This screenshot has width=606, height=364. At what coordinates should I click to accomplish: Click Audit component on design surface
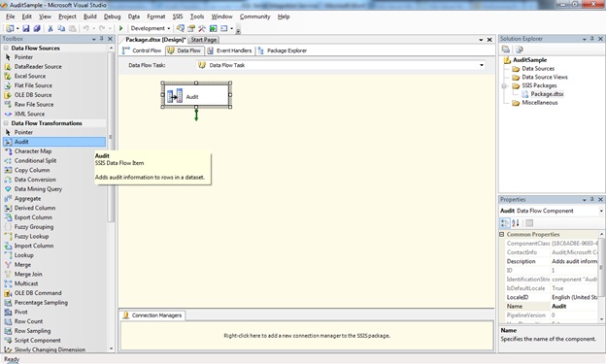point(196,95)
